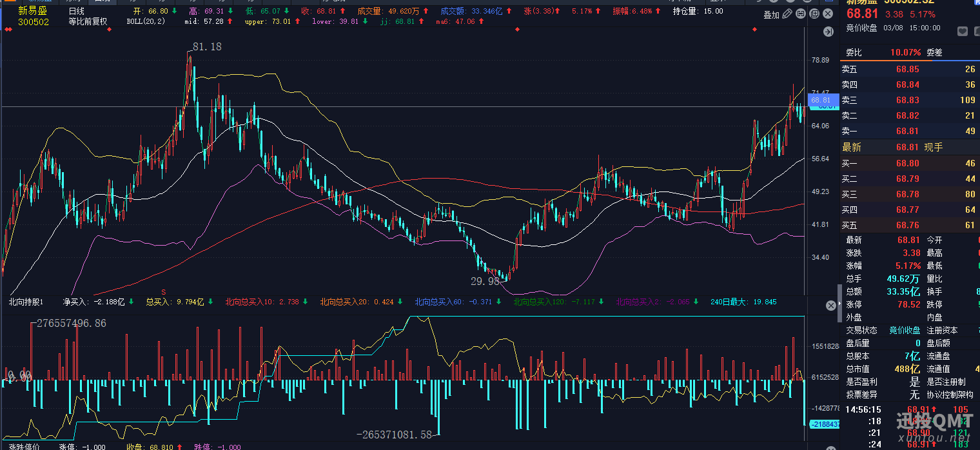Select the 卖四 68.84 order row
Screen dimensions: 980x450
coord(909,84)
